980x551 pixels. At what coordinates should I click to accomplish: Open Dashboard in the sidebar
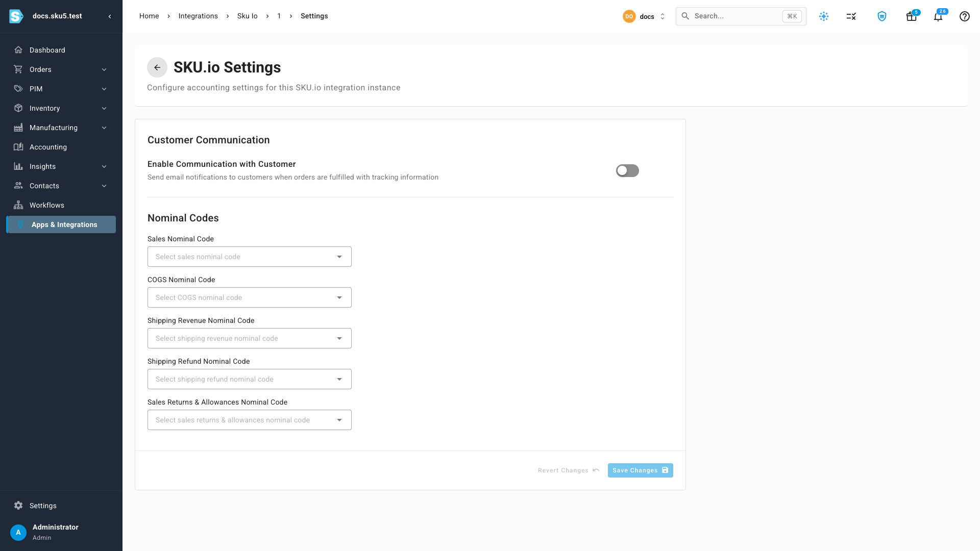(x=61, y=50)
